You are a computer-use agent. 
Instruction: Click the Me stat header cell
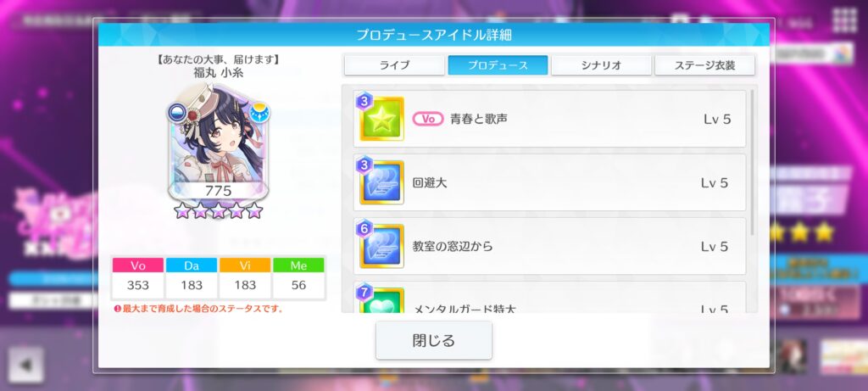pos(298,265)
